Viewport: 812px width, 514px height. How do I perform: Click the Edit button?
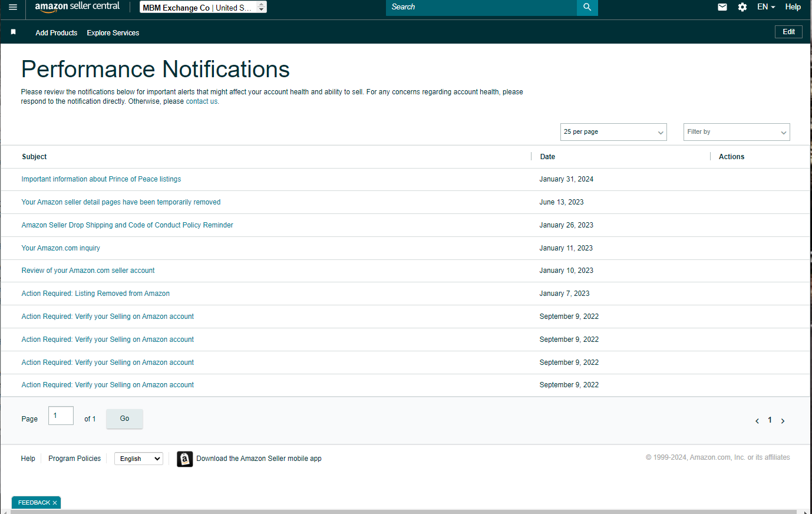[x=788, y=32]
